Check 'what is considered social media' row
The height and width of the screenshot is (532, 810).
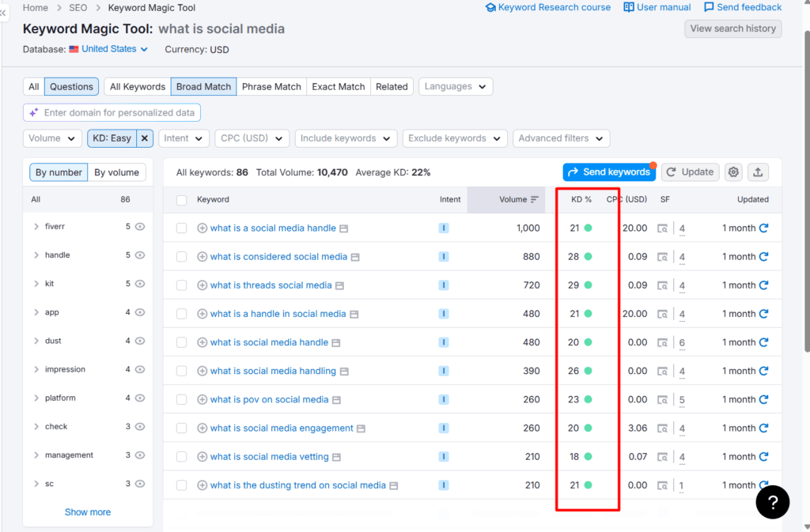click(x=181, y=256)
